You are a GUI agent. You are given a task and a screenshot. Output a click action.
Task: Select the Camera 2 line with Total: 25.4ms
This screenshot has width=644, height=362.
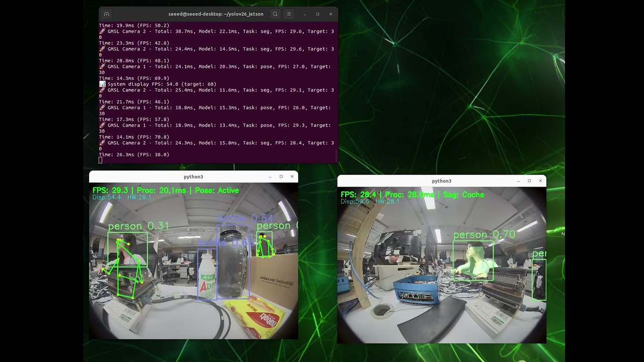coord(216,93)
